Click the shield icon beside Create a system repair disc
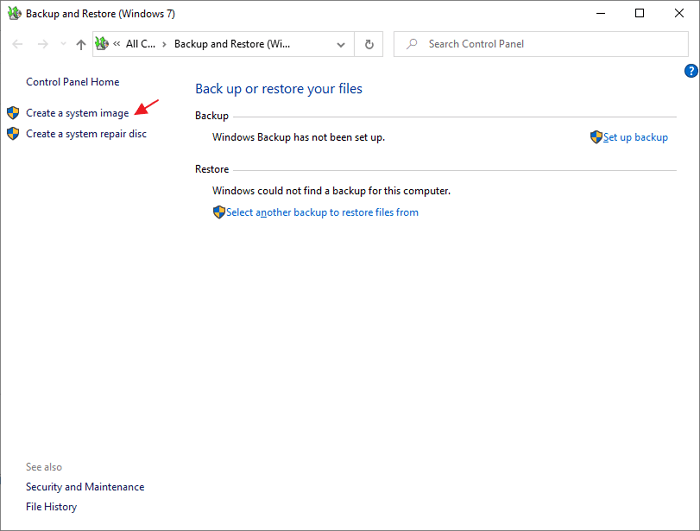Image resolution: width=700 pixels, height=531 pixels. [13, 134]
